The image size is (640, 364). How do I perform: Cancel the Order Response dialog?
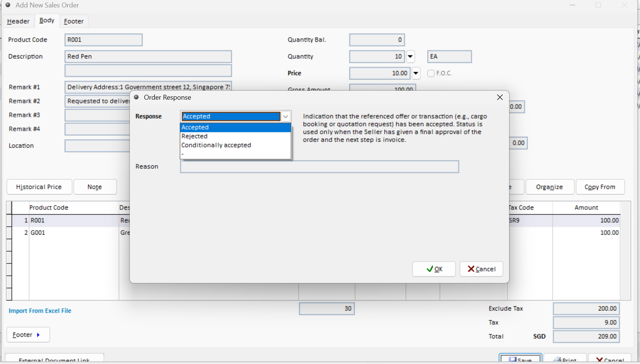pyautogui.click(x=481, y=269)
